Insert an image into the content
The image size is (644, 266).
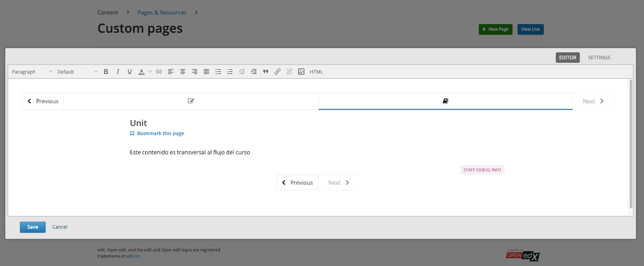pyautogui.click(x=301, y=71)
